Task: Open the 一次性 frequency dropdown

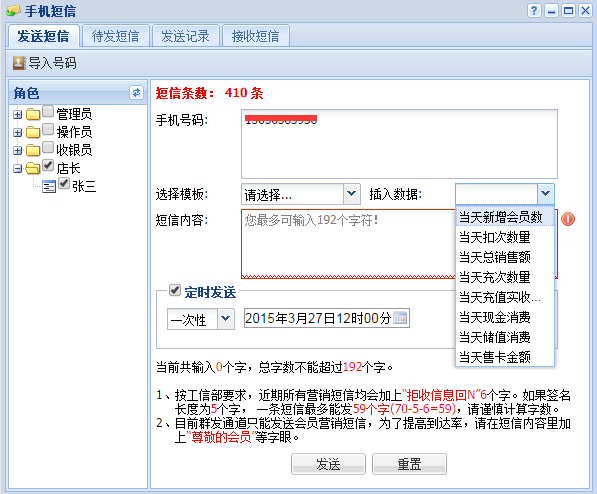Action: coord(226,319)
